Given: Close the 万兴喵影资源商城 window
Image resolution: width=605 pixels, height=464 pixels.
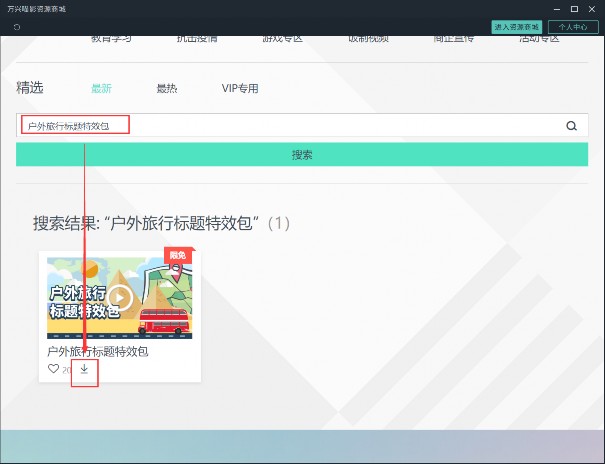Looking at the screenshot, I should tap(592, 9).
